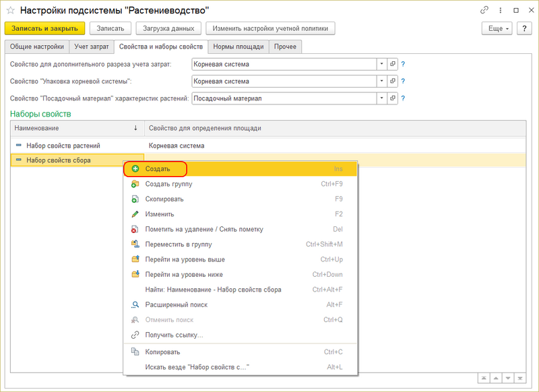The width and height of the screenshot is (539, 392).
Task: Choose Получить ссылку... in the context menu
Action: 241,335
